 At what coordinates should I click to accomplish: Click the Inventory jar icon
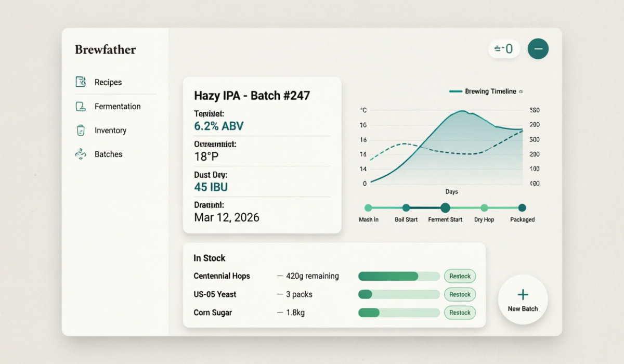click(81, 130)
